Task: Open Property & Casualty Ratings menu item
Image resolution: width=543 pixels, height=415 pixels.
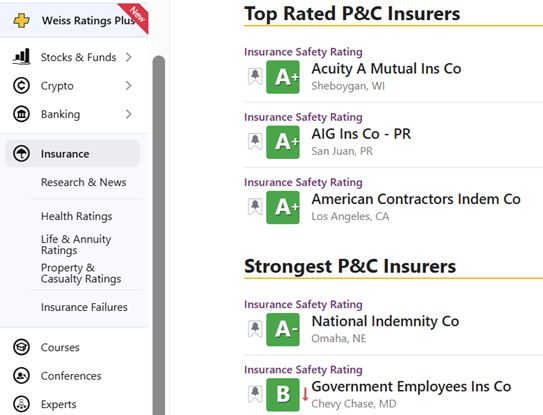Action: pyautogui.click(x=81, y=273)
